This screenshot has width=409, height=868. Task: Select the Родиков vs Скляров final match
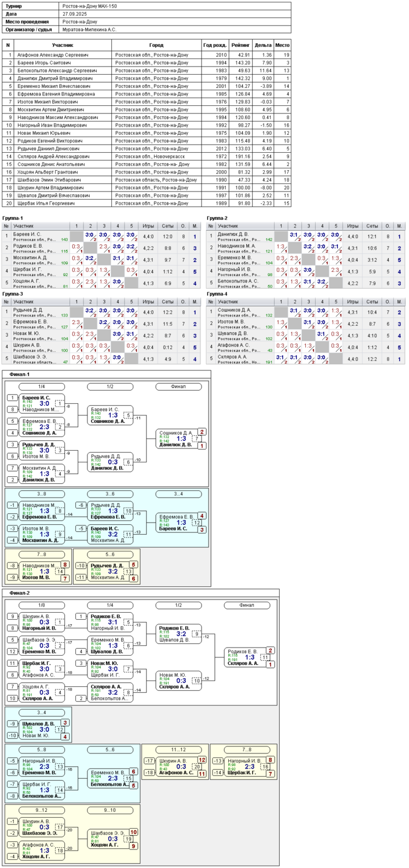click(249, 657)
